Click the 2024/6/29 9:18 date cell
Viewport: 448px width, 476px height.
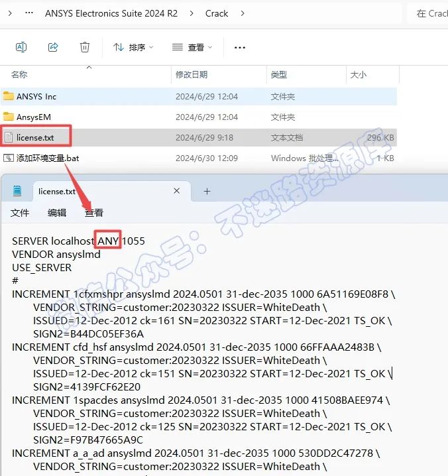(204, 137)
